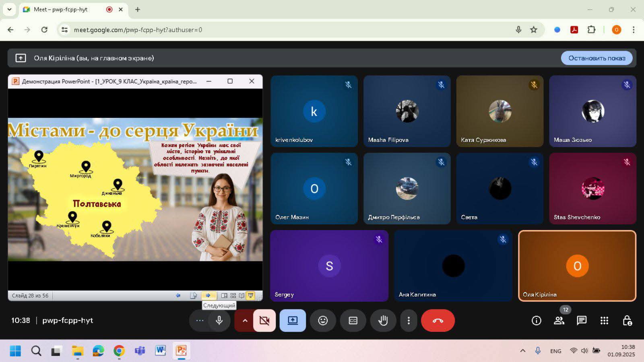Open the chat with everyone panel
This screenshot has width=644, height=362.
point(581,321)
